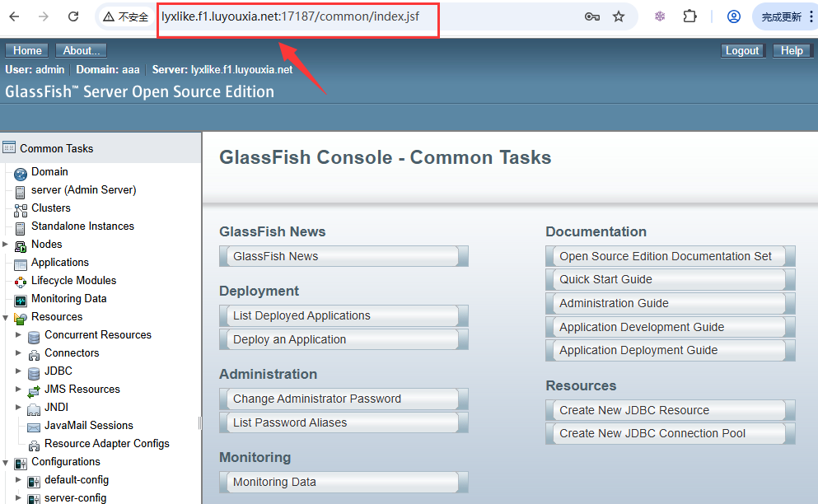This screenshot has width=818, height=504.
Task: Click the browser forward arrow
Action: tap(44, 16)
